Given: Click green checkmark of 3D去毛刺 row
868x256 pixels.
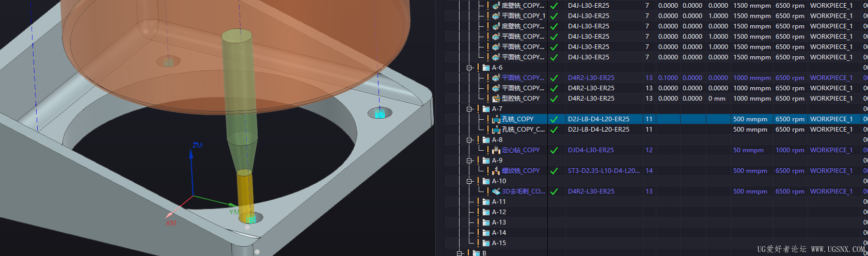Looking at the screenshot, I should coord(554,191).
